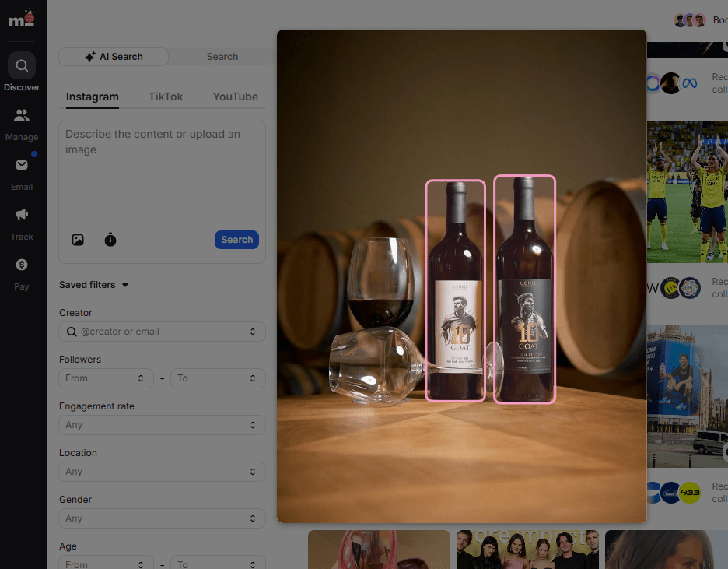Click the right highlighted dark-label wine bottle
Viewport: 728px width, 569px height.
pyautogui.click(x=525, y=289)
